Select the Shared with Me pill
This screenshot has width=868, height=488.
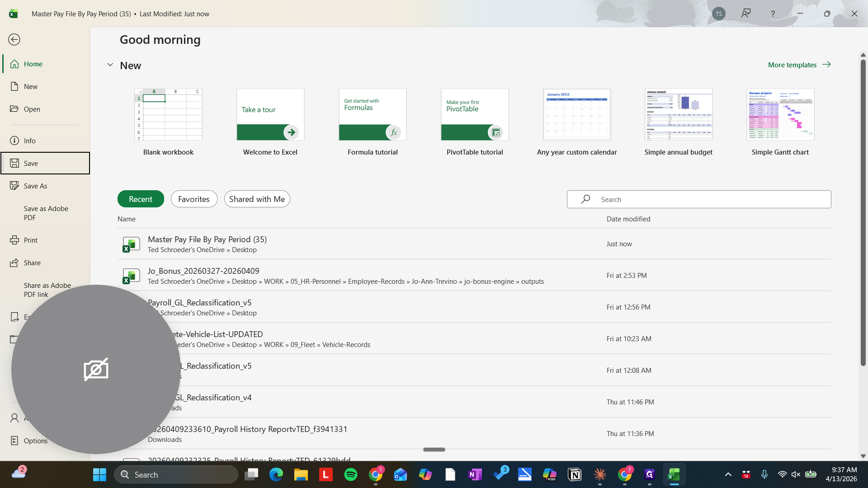257,199
